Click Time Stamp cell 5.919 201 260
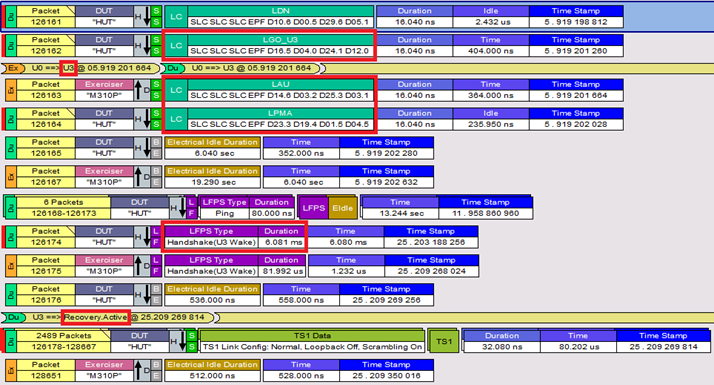 pos(576,51)
